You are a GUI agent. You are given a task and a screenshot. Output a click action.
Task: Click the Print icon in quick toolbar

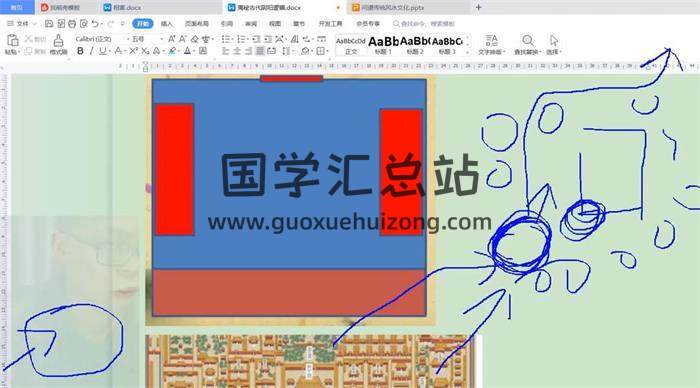72,23
